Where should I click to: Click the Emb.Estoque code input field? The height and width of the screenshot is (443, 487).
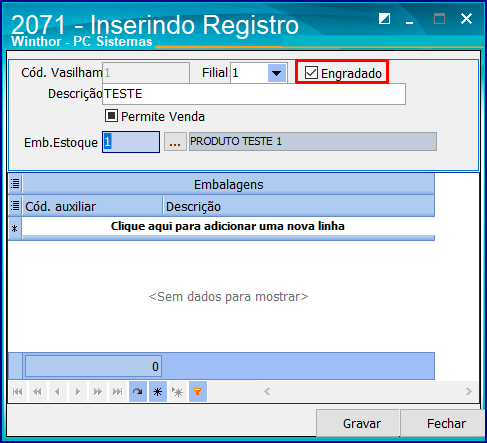point(131,142)
